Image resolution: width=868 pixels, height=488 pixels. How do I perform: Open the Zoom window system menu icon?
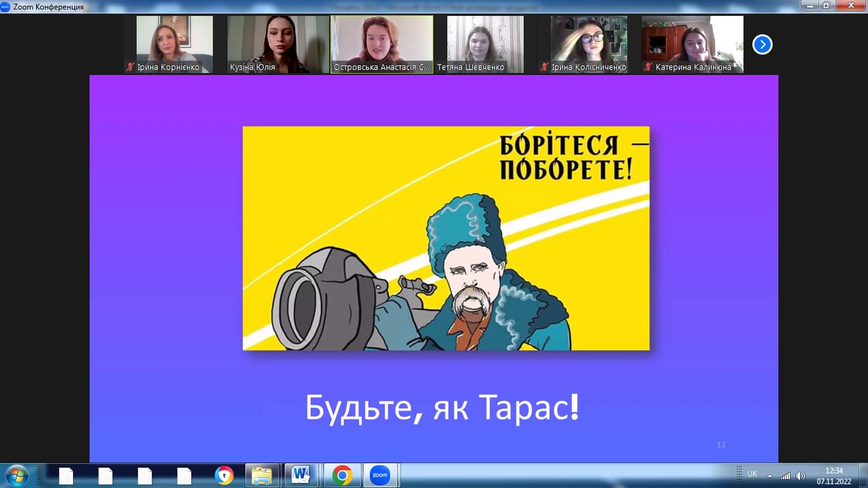[x=6, y=7]
